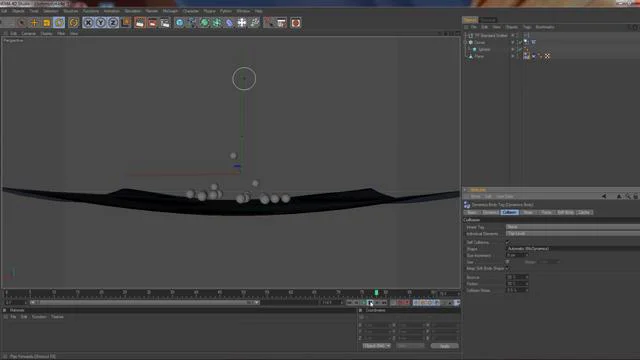The image size is (640, 360).
Task: Click green timeline playhead marker
Action: 376,293
